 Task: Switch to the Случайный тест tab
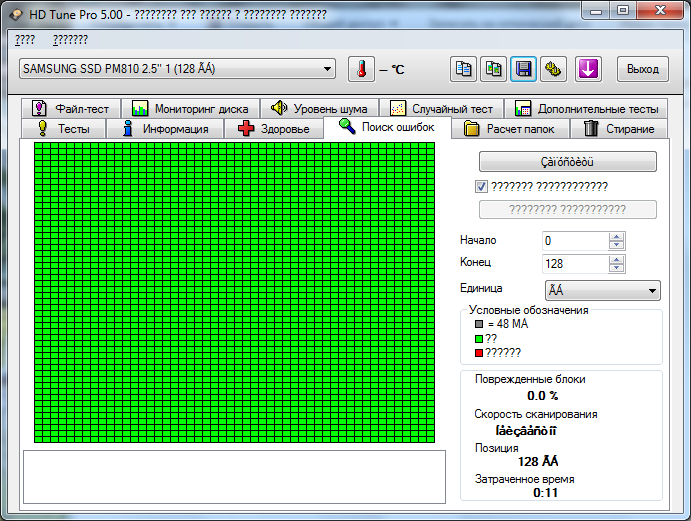442,108
